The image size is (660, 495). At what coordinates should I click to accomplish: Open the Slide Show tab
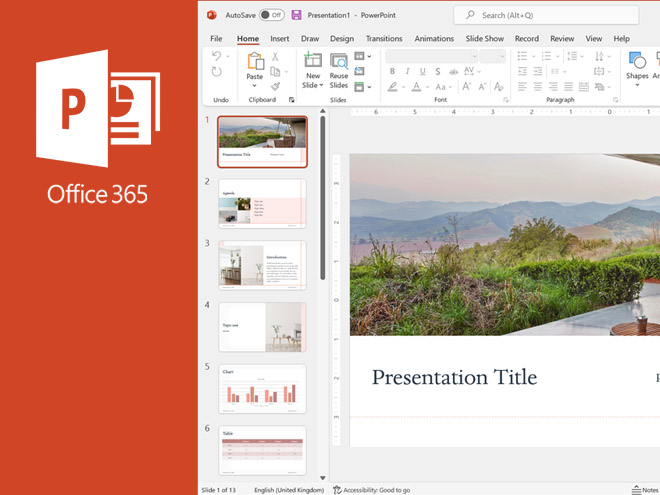click(x=485, y=39)
